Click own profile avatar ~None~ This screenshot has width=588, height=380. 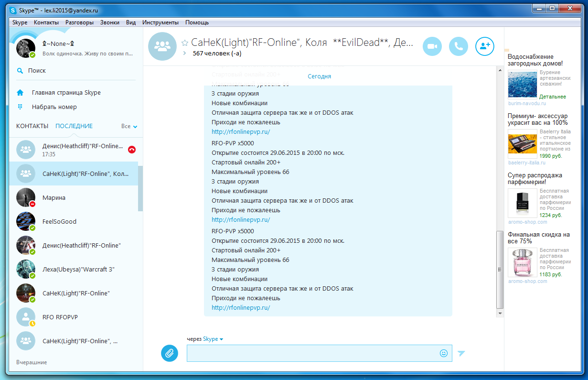pyautogui.click(x=26, y=48)
